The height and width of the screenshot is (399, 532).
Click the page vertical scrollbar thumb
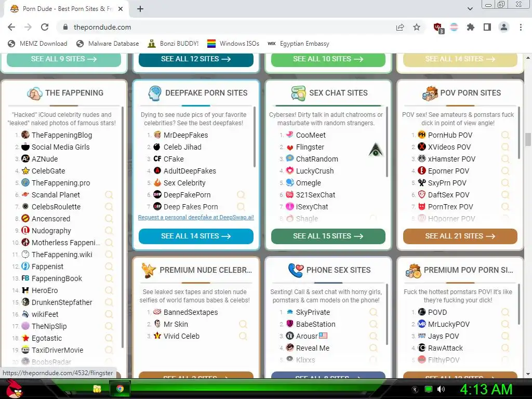click(528, 139)
